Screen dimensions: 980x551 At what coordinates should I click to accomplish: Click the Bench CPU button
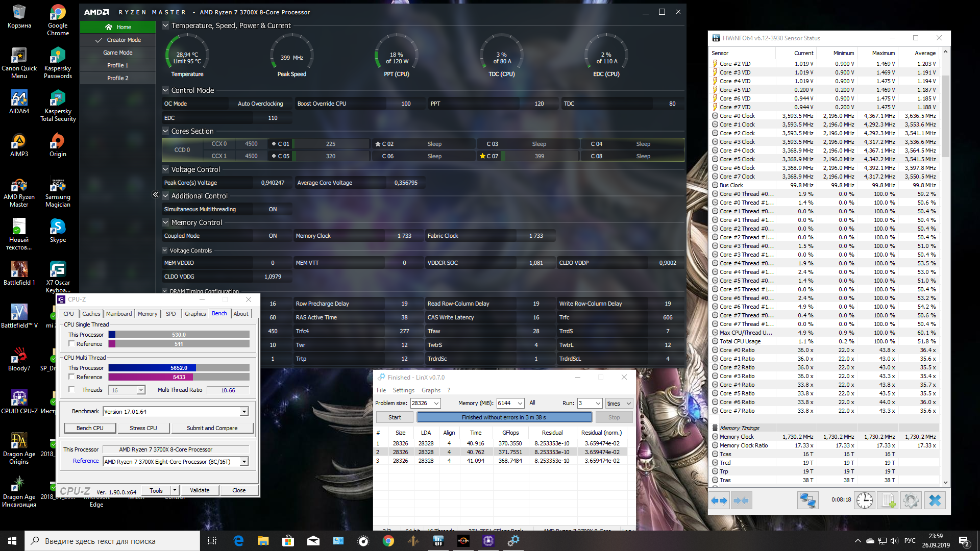coord(90,428)
